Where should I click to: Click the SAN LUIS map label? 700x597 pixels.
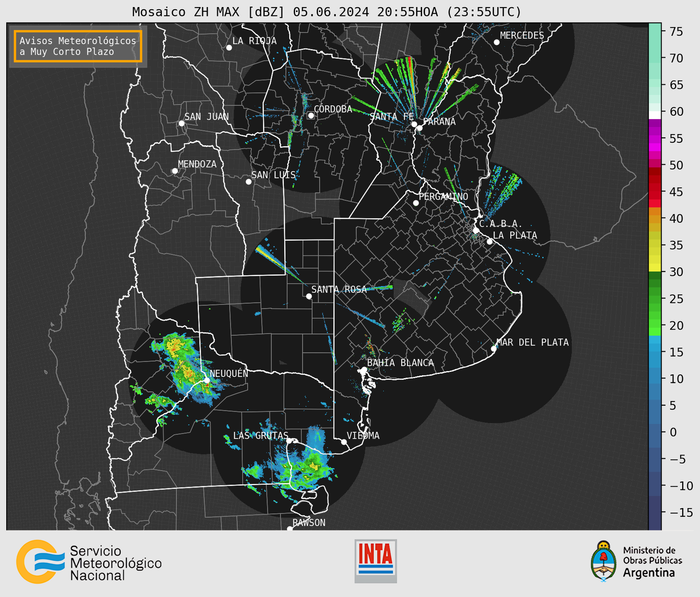pos(273,175)
